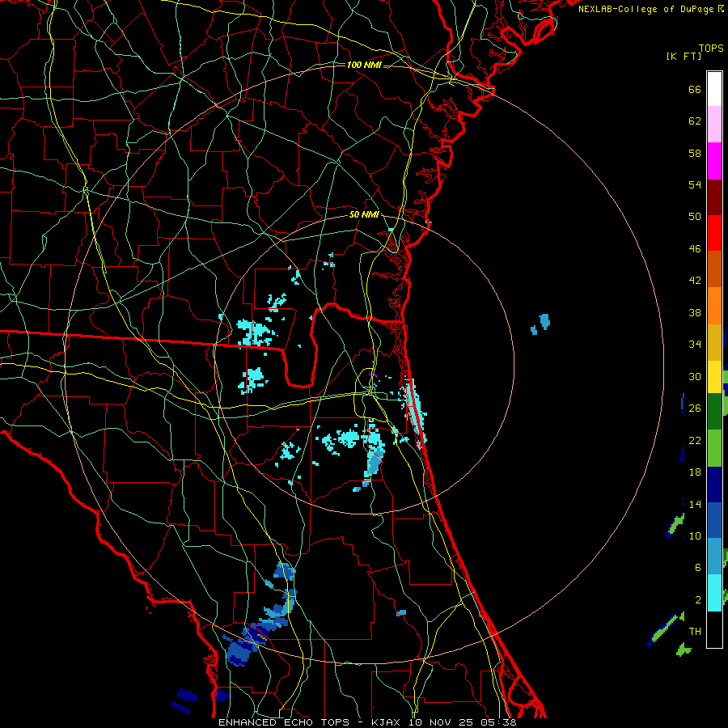728x728 pixels.
Task: Pick the gold legend color band
Action: pos(714,342)
